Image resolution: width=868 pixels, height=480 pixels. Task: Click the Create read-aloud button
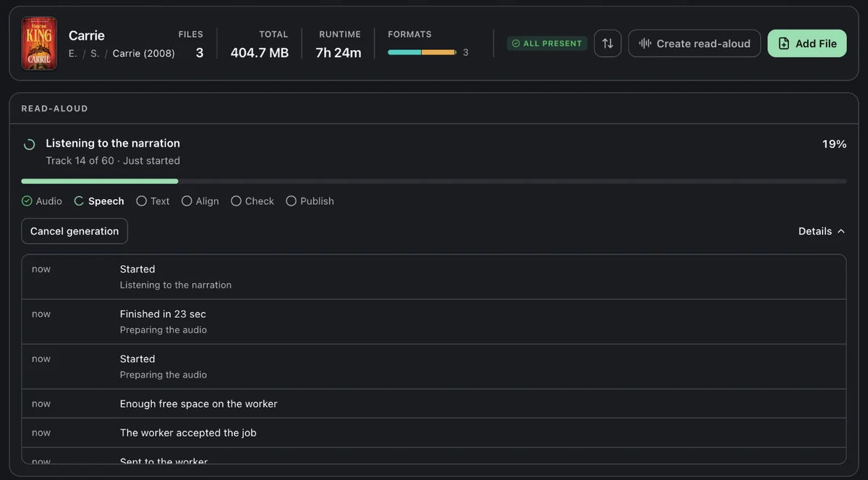coord(694,43)
